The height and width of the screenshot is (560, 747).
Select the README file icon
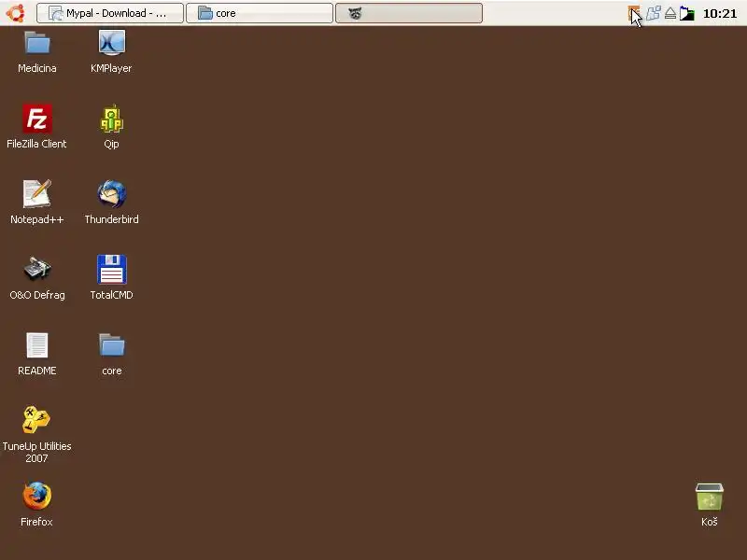pyautogui.click(x=37, y=345)
